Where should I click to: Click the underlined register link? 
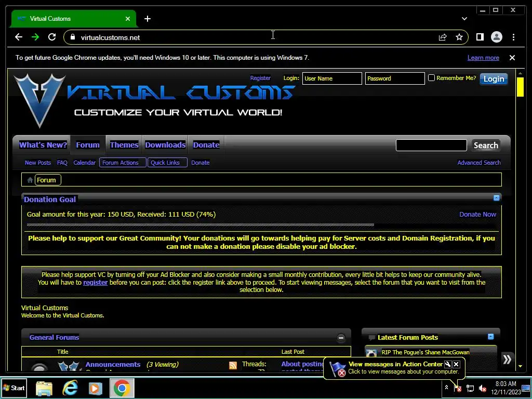point(96,282)
